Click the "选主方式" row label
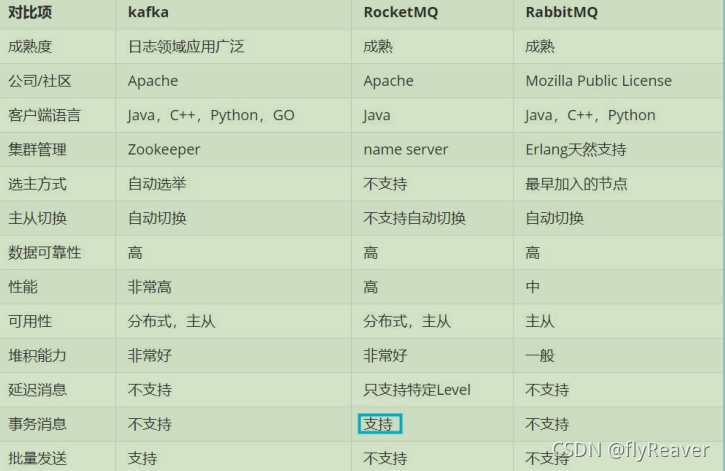725x471 pixels. [x=37, y=184]
